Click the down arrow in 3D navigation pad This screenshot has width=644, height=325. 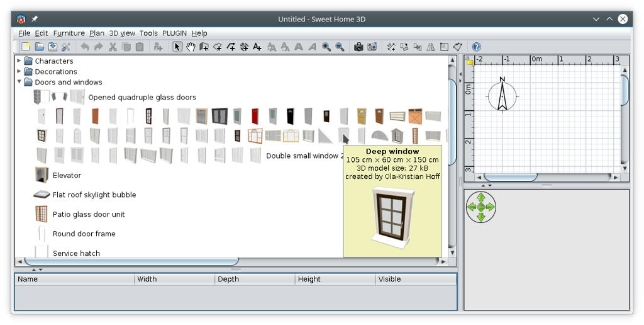481,217
